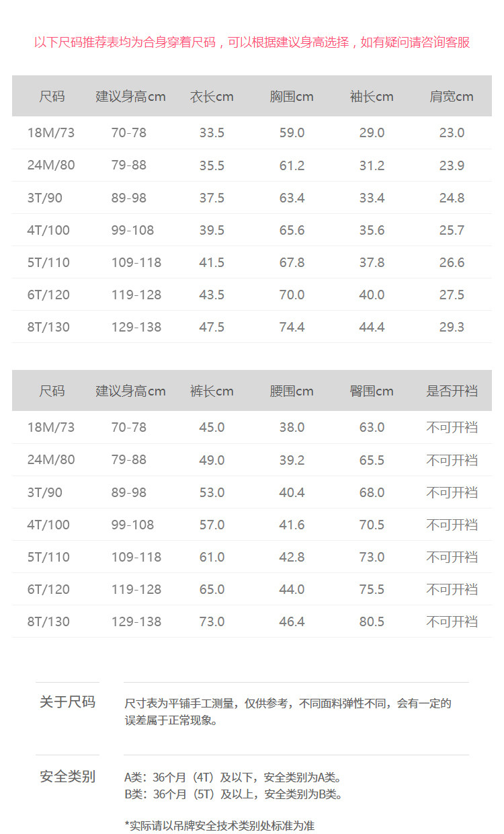
Task: Click the 衣长cm column header
Action: coord(212,96)
